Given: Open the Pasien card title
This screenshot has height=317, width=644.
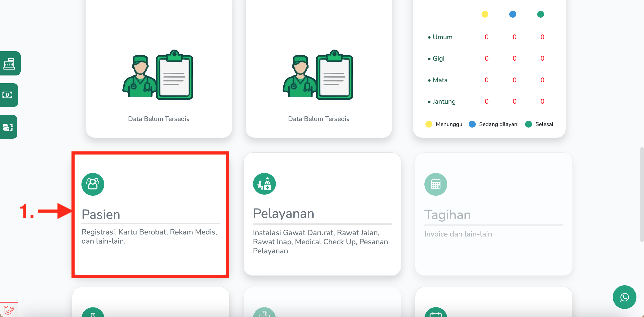Looking at the screenshot, I should [x=101, y=214].
